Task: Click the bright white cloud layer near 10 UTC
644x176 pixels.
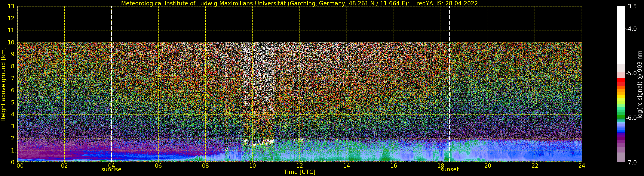Action: 258,142
